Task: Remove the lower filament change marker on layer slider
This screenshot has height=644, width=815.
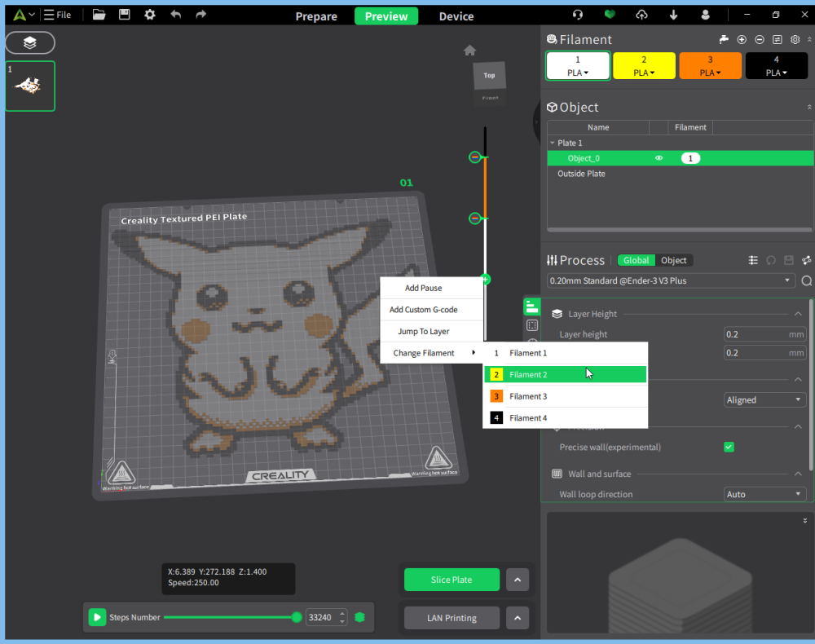Action: (x=474, y=218)
